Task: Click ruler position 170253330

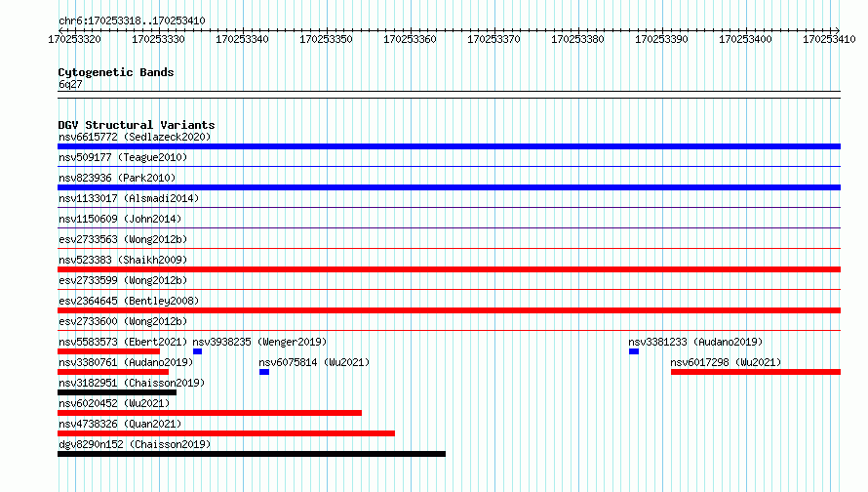Action: (x=158, y=39)
